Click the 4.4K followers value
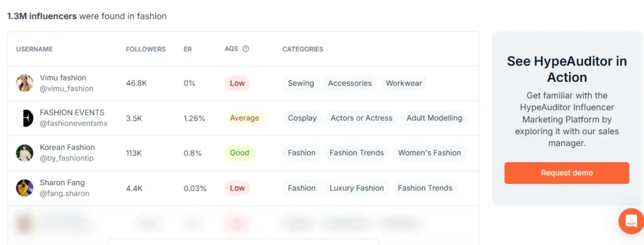Image resolution: width=644 pixels, height=245 pixels. (134, 188)
